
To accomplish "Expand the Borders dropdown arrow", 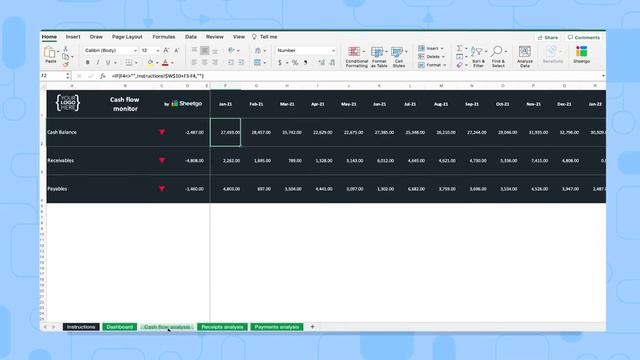I will point(136,63).
